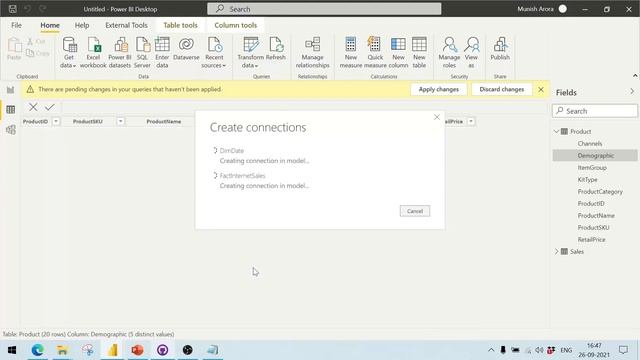Import an Excel workbook

pyautogui.click(x=93, y=52)
